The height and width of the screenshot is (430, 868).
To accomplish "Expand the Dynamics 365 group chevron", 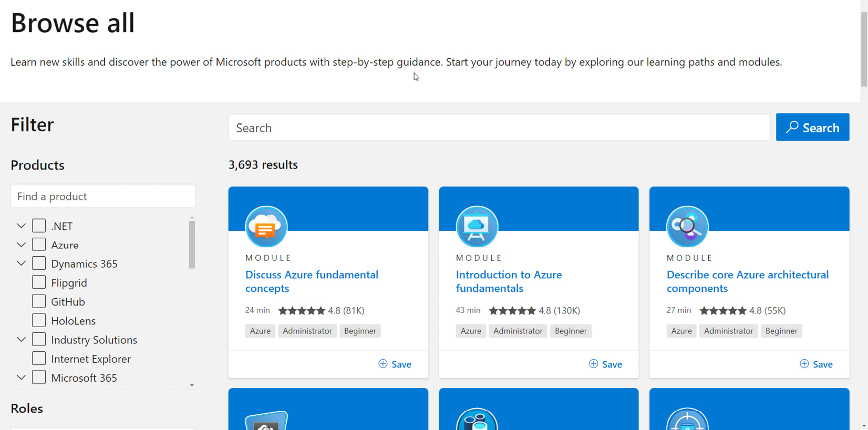I will click(21, 264).
